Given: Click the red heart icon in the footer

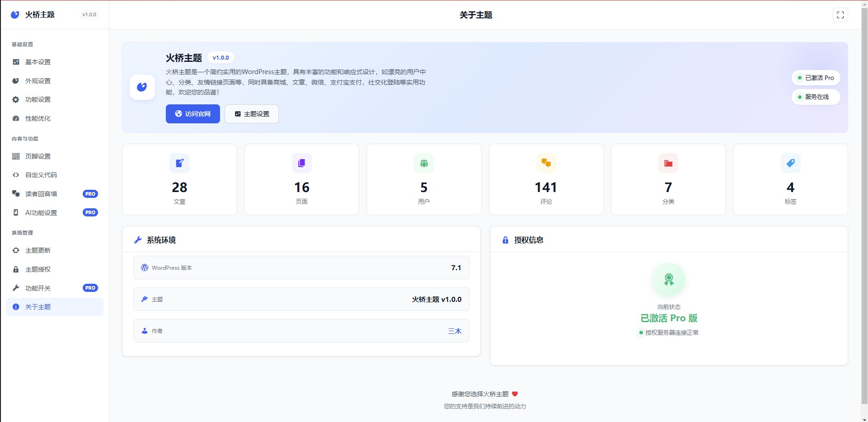Looking at the screenshot, I should pos(515,394).
